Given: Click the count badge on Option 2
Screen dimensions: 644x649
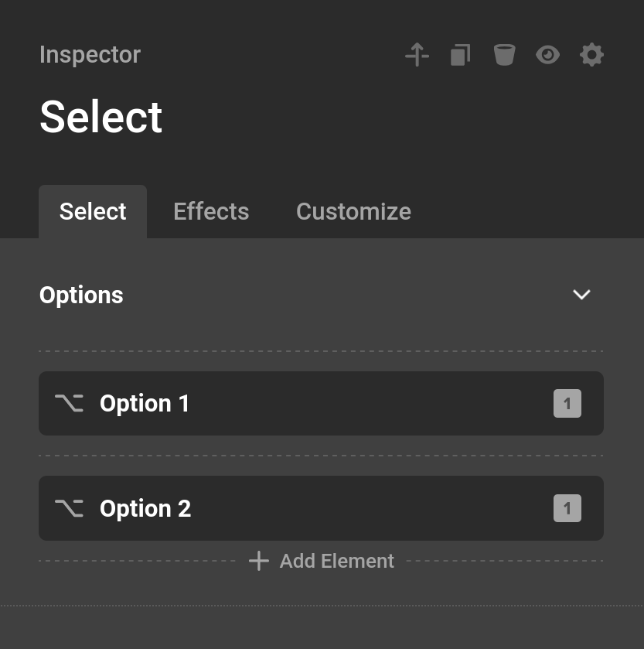Looking at the screenshot, I should (567, 508).
